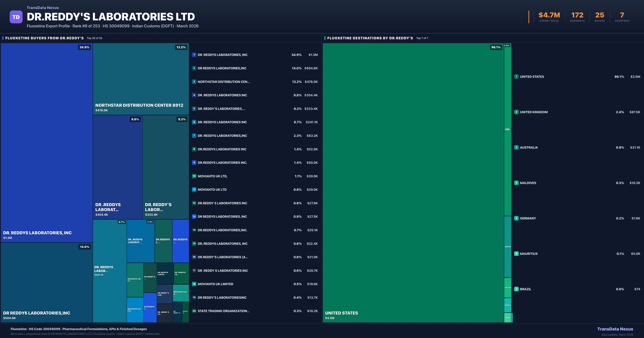Image resolution: width=644 pixels, height=338 pixels.
Task: Click the TransData Nexus footer brand link
Action: tap(615, 329)
